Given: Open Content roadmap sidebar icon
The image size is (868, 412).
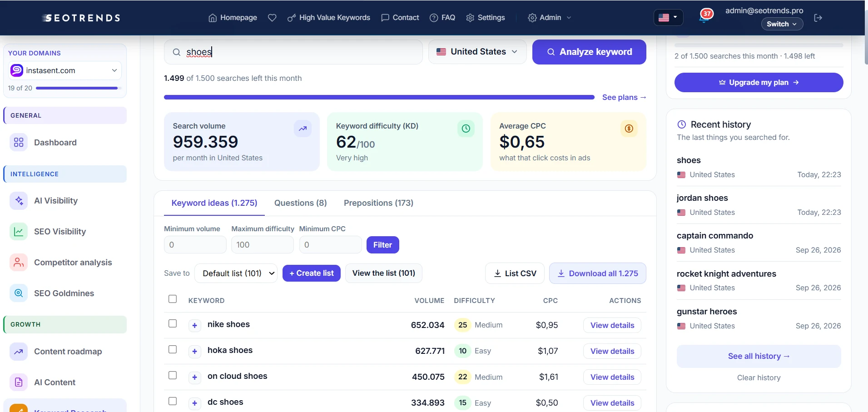Looking at the screenshot, I should coord(19,352).
